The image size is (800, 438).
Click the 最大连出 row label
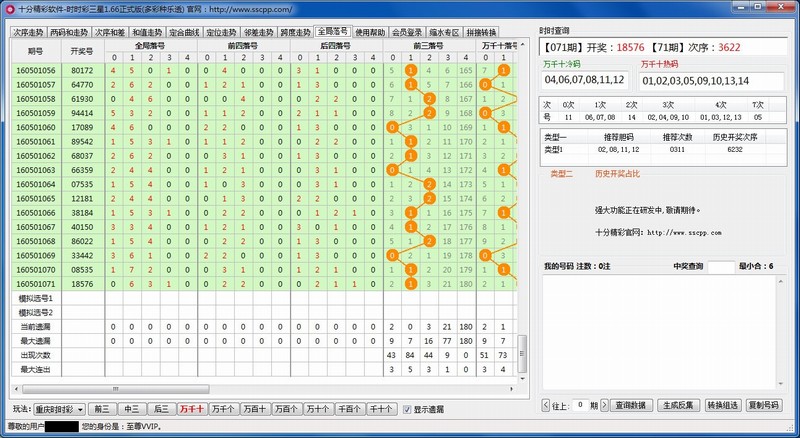[x=36, y=370]
